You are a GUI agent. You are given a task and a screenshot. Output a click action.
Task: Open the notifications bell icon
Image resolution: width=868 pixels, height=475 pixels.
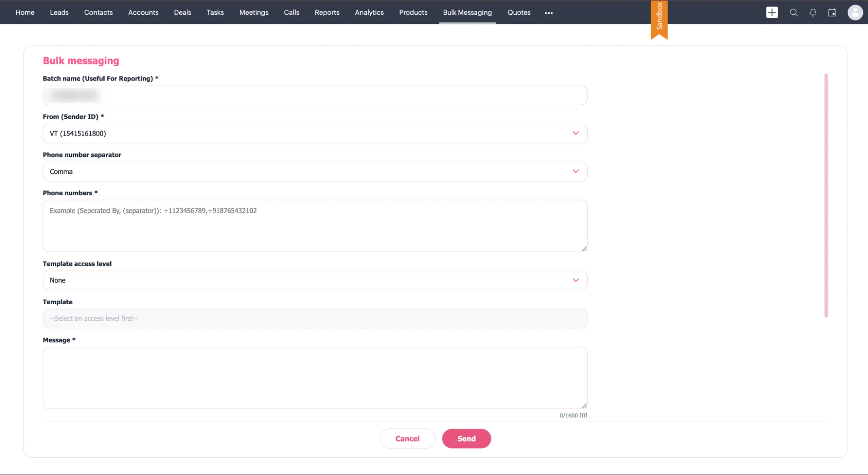(x=812, y=13)
